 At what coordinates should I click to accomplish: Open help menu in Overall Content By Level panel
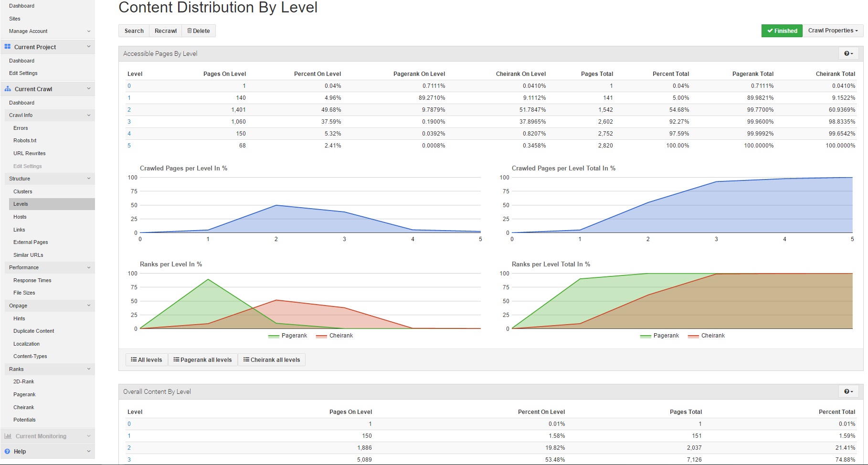848,391
